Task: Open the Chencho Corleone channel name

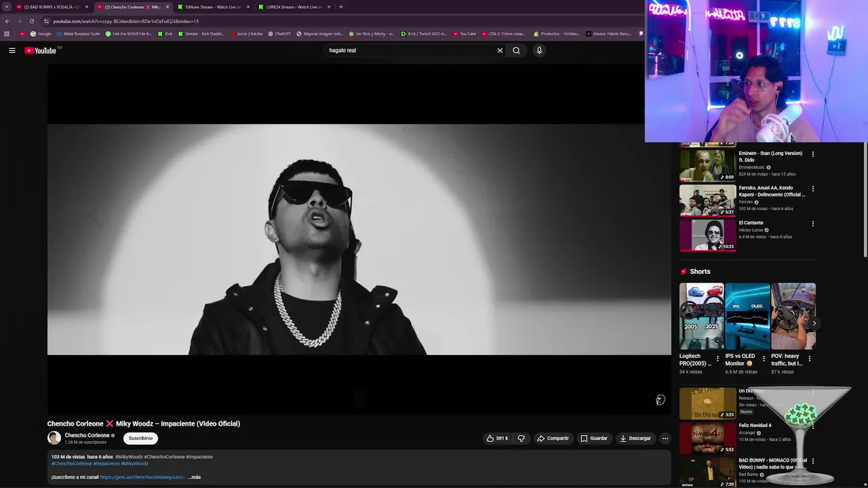Action: pos(87,435)
